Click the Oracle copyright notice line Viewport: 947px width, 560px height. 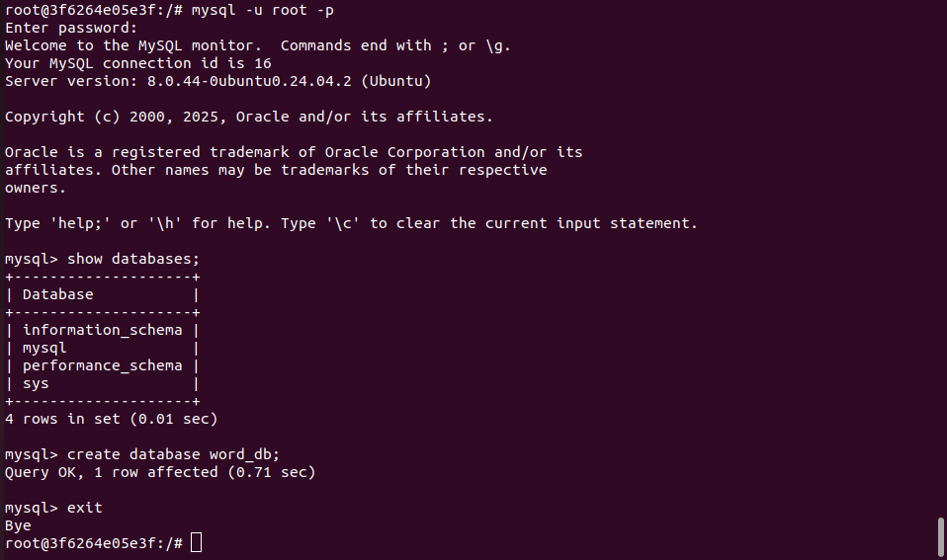pos(248,117)
